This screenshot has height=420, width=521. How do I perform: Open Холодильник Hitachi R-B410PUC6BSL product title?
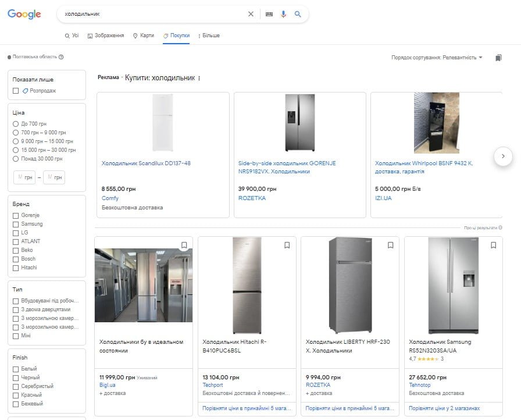pos(234,346)
